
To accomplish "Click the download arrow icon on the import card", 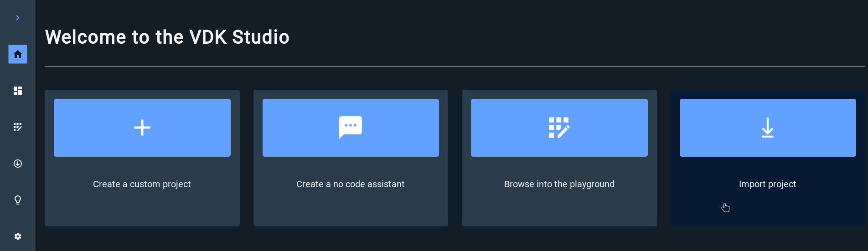I will point(768,128).
